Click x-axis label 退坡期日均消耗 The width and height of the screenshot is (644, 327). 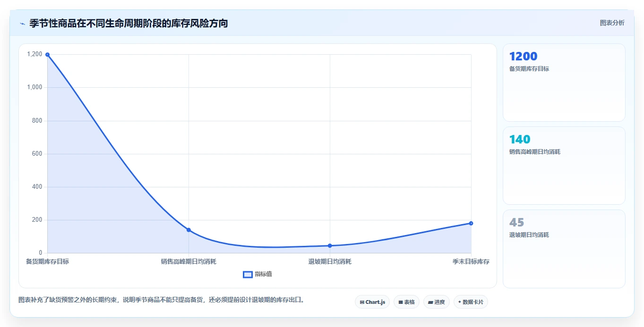(330, 261)
